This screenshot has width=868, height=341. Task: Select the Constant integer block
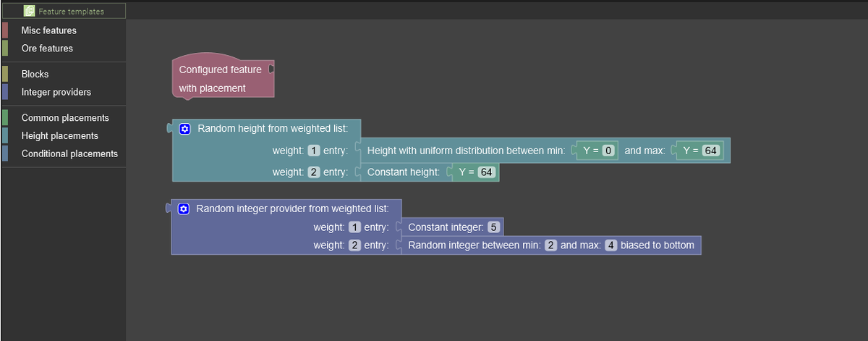452,227
